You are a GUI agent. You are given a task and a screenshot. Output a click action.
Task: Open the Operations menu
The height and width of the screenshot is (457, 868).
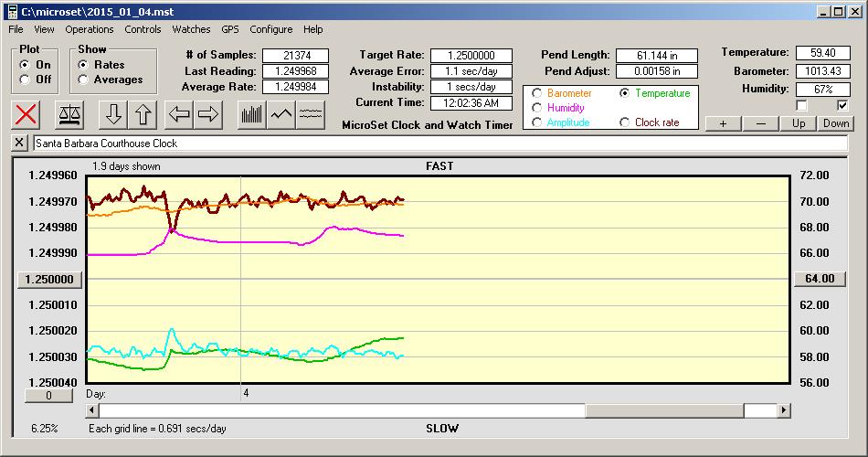pos(90,29)
